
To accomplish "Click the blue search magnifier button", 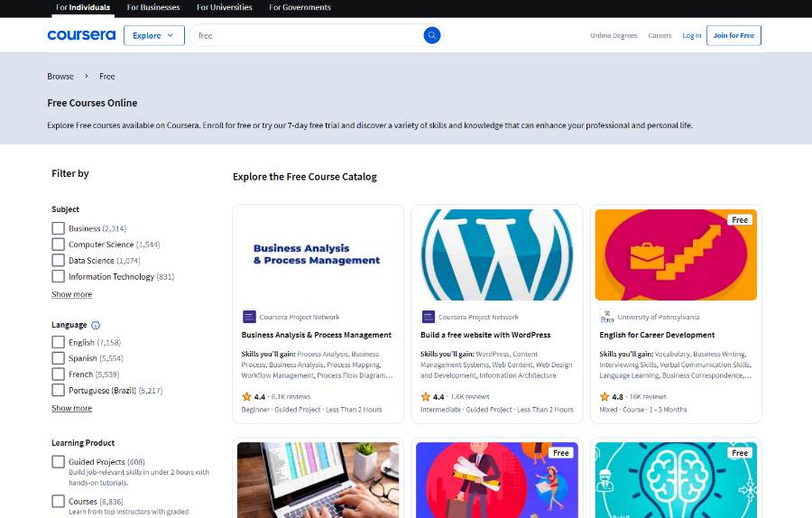I will pos(432,35).
